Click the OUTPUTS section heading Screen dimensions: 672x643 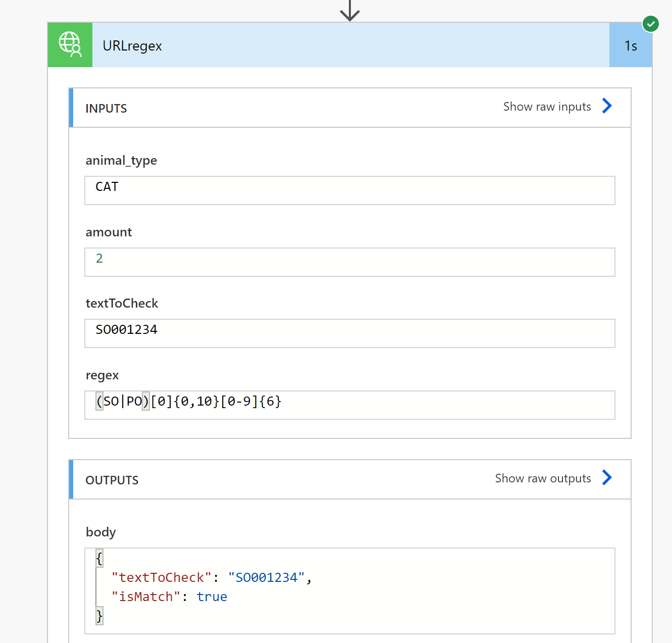pos(112,480)
